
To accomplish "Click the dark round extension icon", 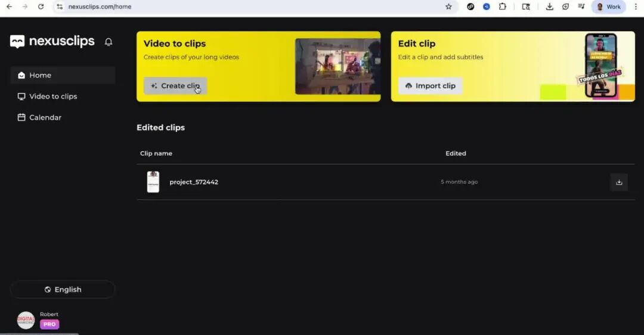I will (x=470, y=7).
